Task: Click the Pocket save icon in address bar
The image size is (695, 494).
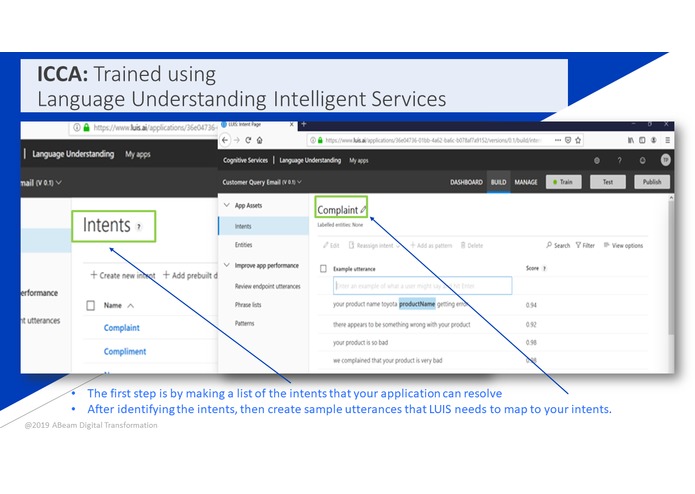Action: pyautogui.click(x=568, y=140)
